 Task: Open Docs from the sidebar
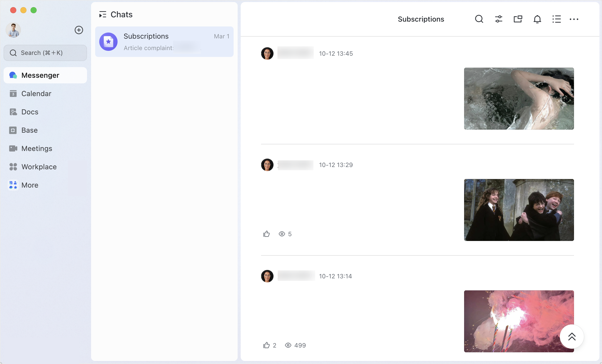[x=30, y=112]
